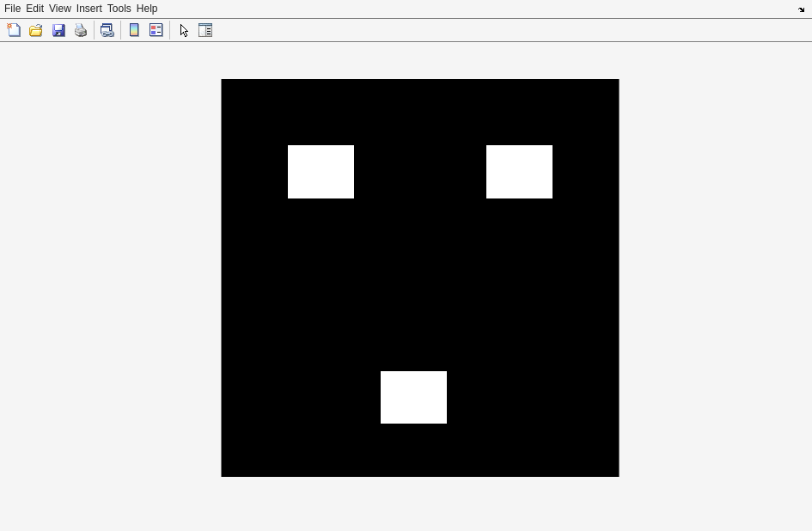
Task: Create a new figure with the toolbar icon
Action: click(x=14, y=30)
